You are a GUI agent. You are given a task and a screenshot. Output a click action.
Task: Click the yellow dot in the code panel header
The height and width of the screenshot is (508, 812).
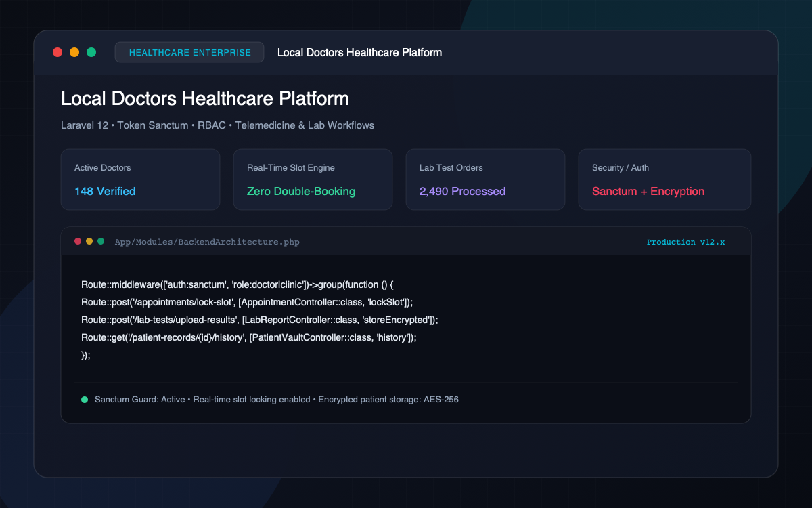pos(89,241)
